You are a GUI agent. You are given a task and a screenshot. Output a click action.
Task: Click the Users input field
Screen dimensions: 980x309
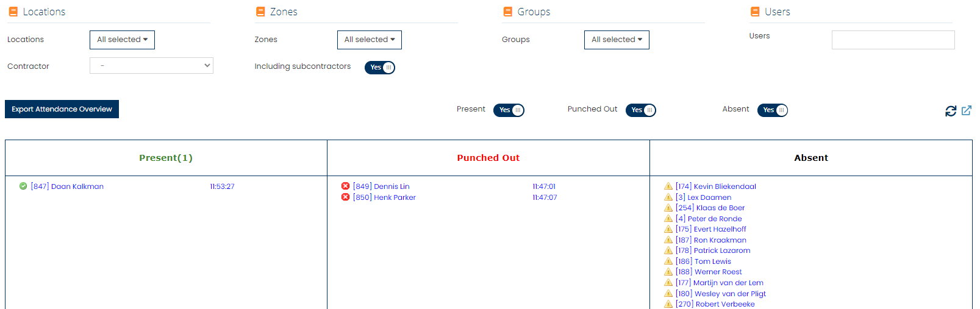(x=893, y=40)
